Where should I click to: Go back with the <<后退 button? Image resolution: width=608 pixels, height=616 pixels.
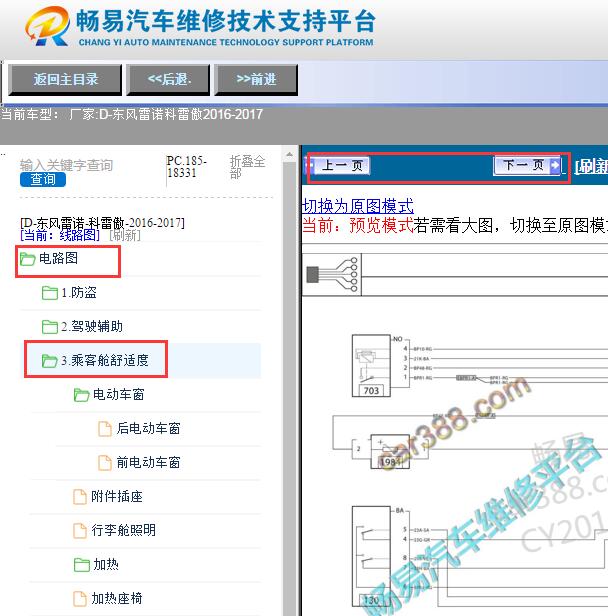pyautogui.click(x=168, y=80)
